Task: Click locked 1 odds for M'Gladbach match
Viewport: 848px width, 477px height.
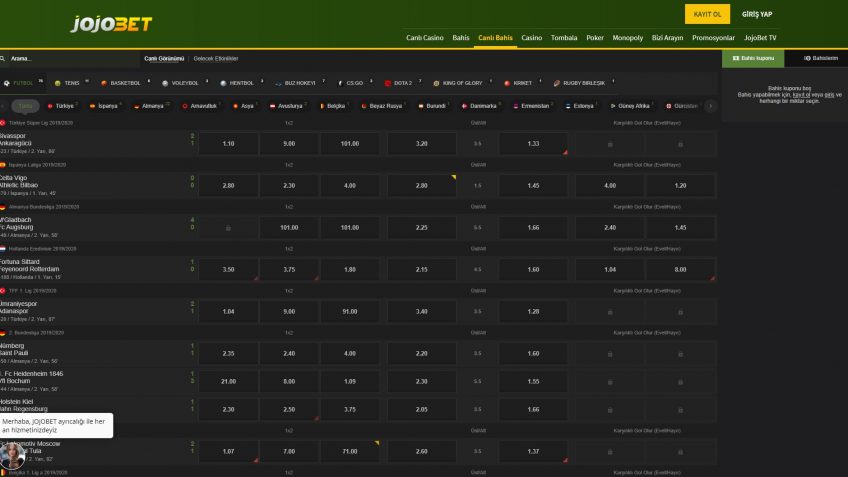Action: (228, 228)
